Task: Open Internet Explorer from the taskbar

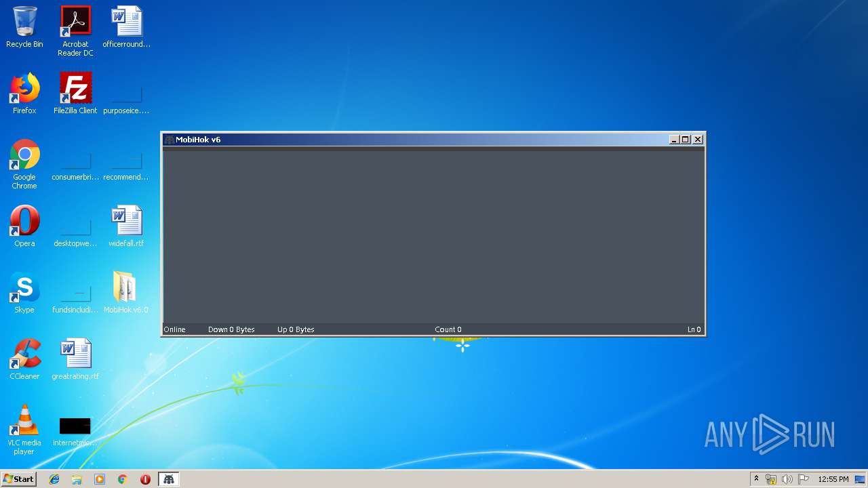Action: (x=54, y=479)
